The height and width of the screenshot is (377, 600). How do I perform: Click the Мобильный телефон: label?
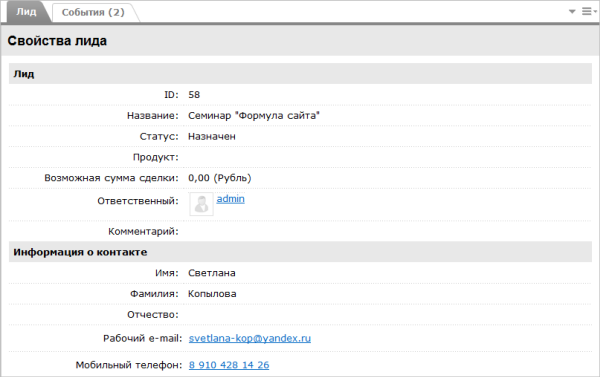(x=129, y=365)
